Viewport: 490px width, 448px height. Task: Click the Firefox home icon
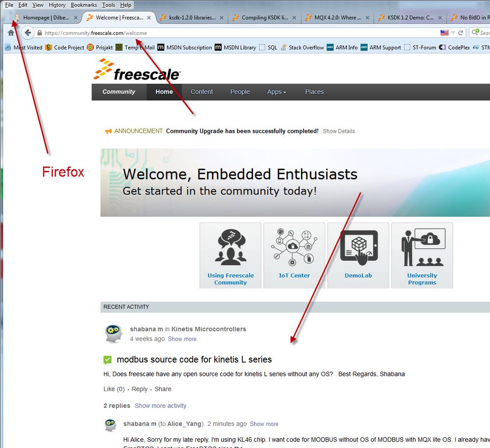coord(11,33)
